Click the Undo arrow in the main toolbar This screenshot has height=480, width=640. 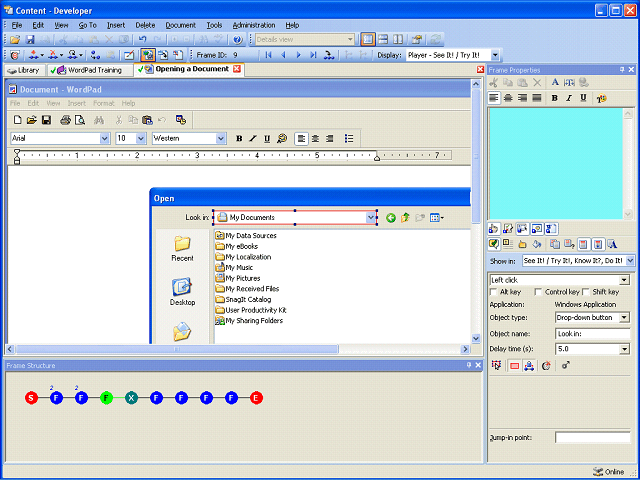click(x=142, y=40)
